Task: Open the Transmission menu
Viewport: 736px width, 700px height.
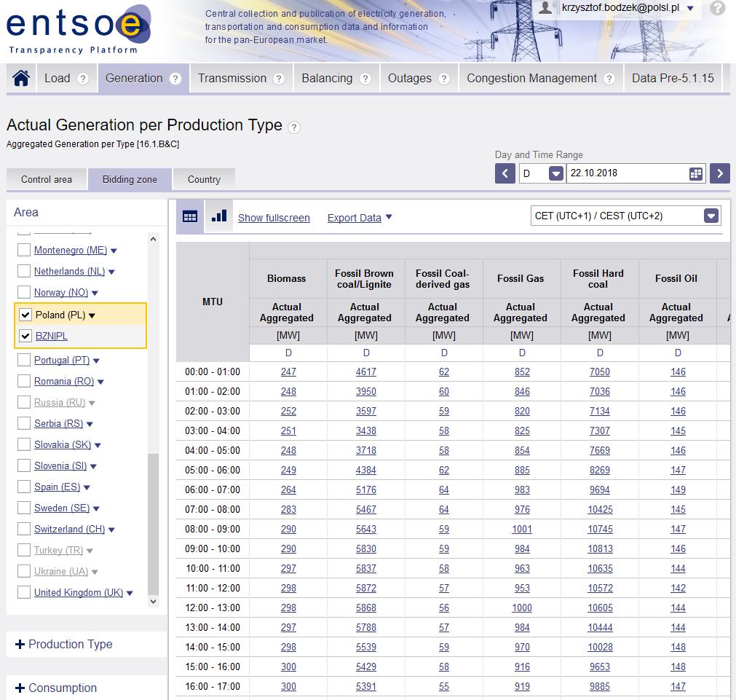Action: pos(232,78)
